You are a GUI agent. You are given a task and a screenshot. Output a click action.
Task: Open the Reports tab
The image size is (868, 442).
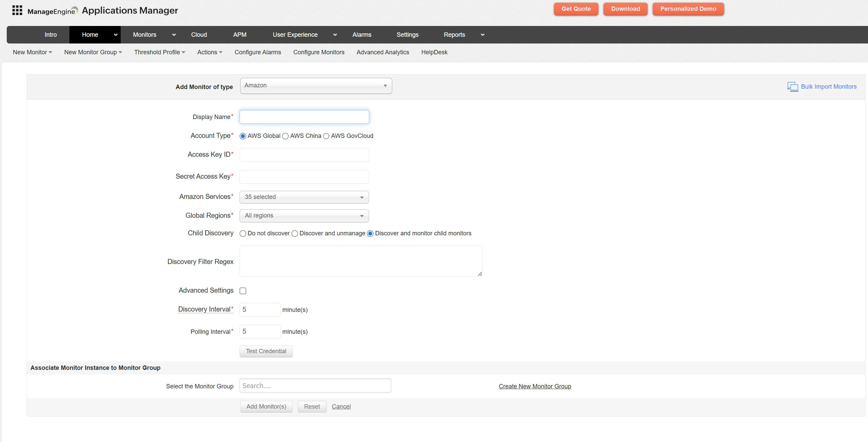click(454, 35)
